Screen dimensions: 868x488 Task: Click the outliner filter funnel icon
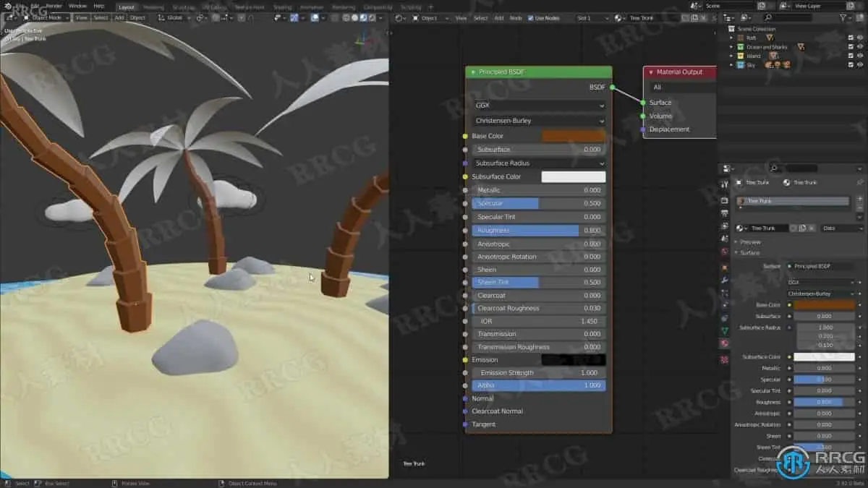coord(844,17)
